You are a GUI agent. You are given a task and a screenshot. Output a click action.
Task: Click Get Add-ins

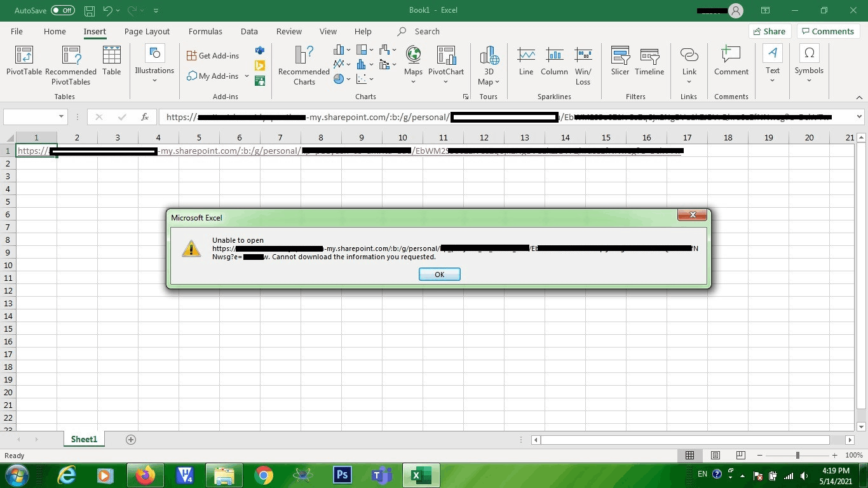tap(213, 56)
